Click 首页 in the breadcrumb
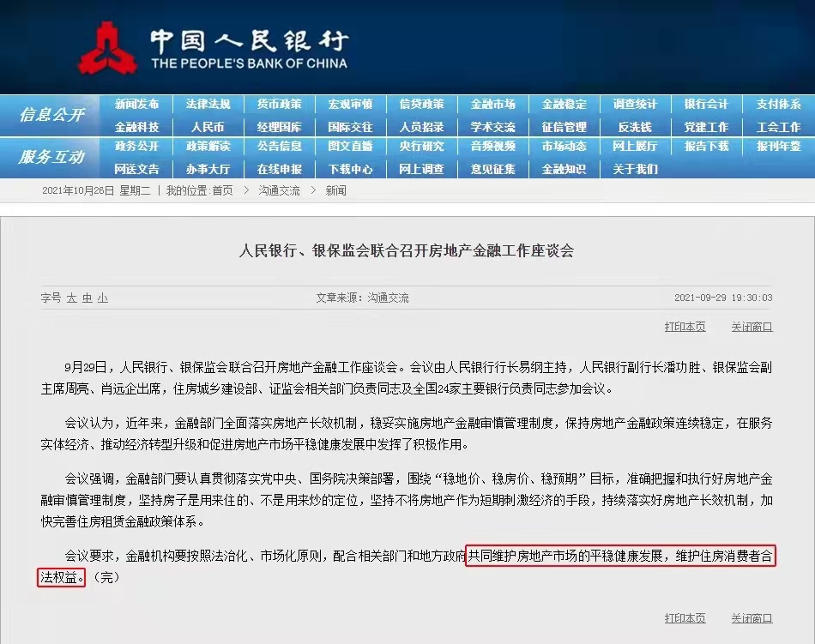Screen dimensions: 815x644 222,190
